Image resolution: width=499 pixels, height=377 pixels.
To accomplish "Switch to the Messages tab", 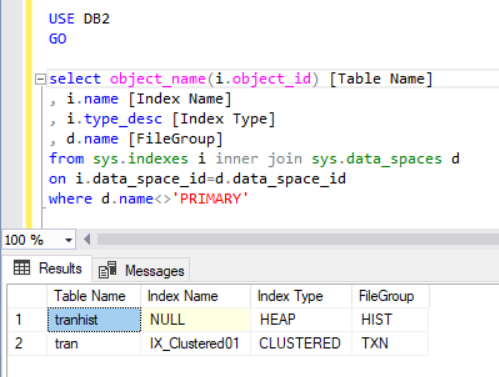I will coord(141,270).
